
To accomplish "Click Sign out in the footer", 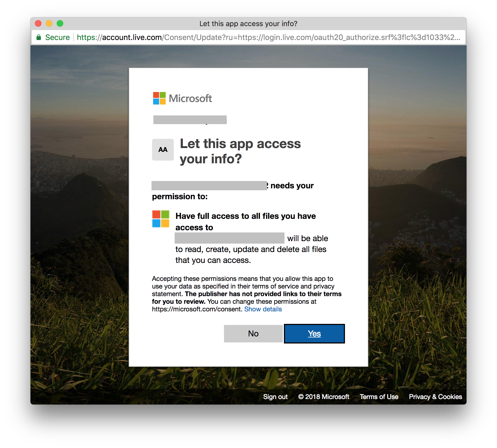I will [x=275, y=397].
